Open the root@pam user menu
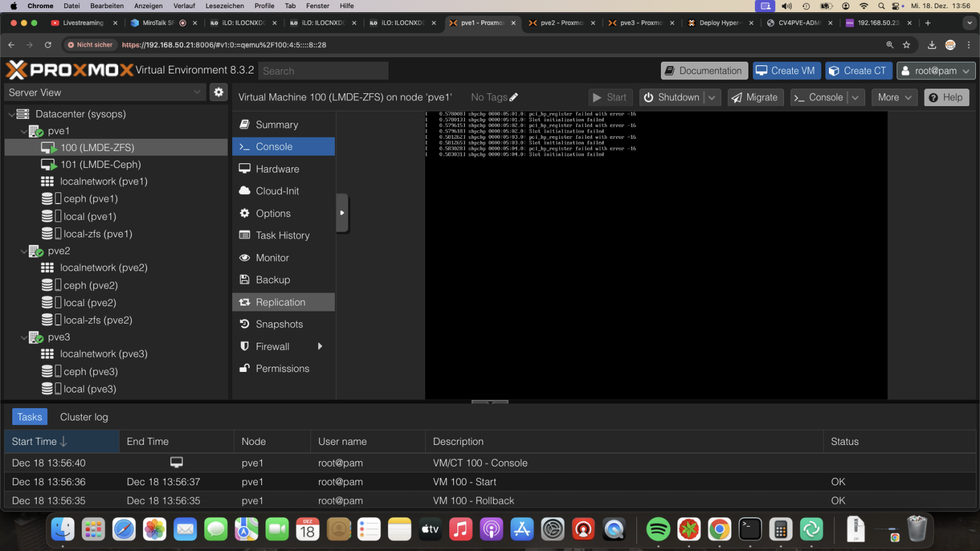This screenshot has height=551, width=980. tap(936, 71)
